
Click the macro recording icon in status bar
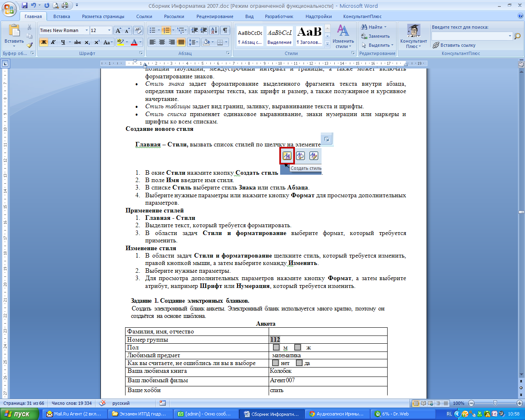[163, 403]
